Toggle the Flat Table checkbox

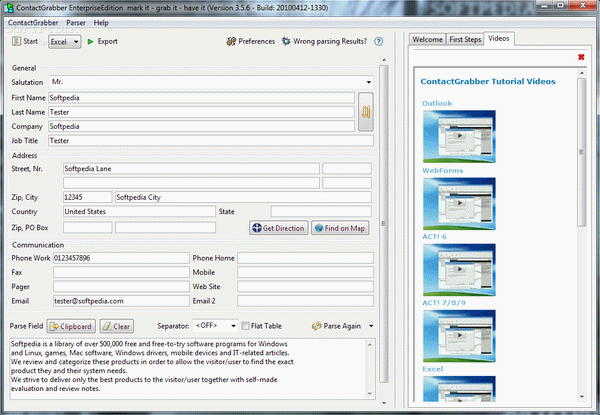pyautogui.click(x=245, y=326)
